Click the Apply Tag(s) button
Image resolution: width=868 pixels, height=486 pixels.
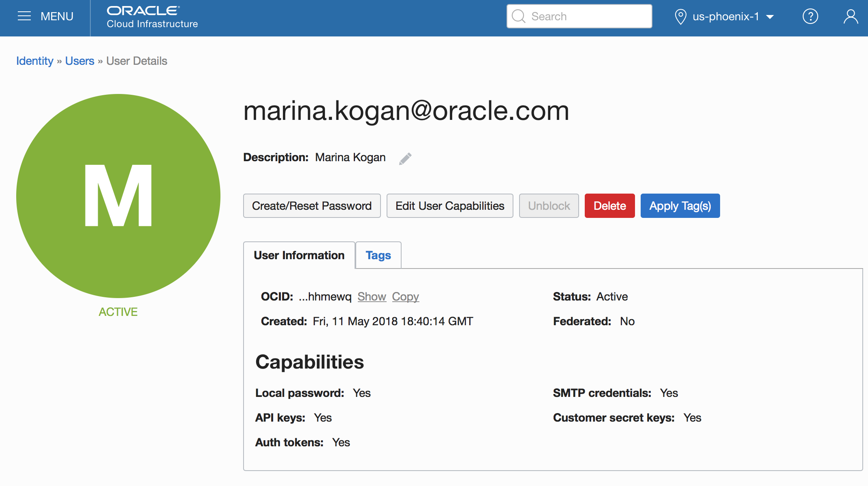680,206
